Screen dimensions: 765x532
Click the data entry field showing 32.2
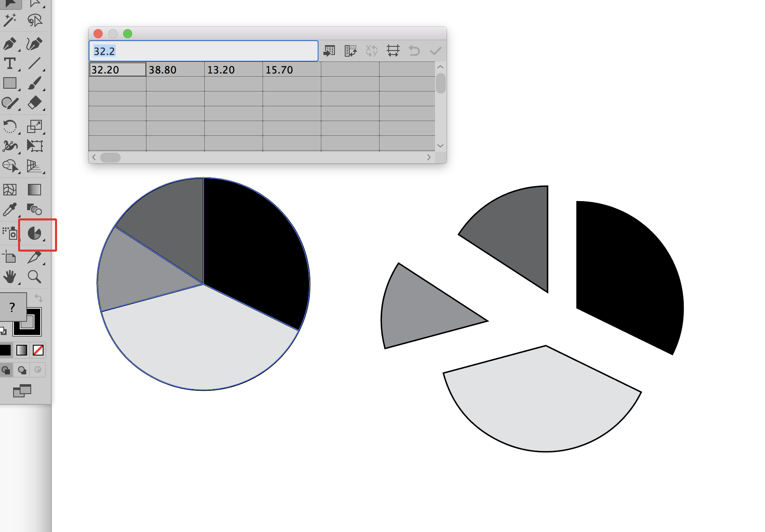click(x=204, y=51)
